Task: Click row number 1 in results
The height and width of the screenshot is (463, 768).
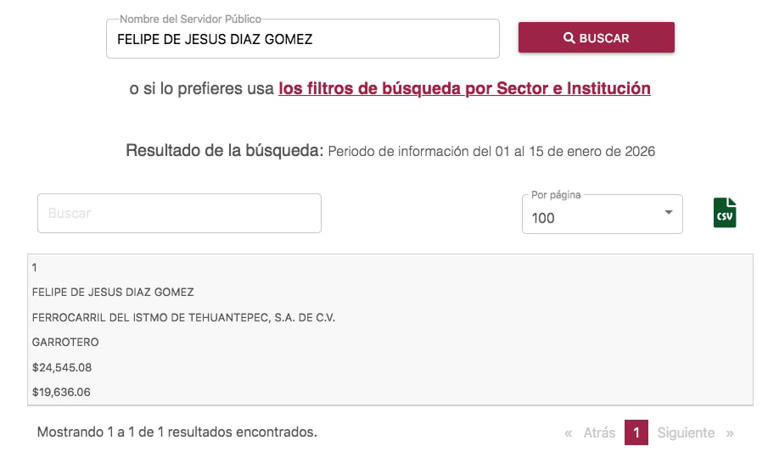Action: pyautogui.click(x=35, y=267)
